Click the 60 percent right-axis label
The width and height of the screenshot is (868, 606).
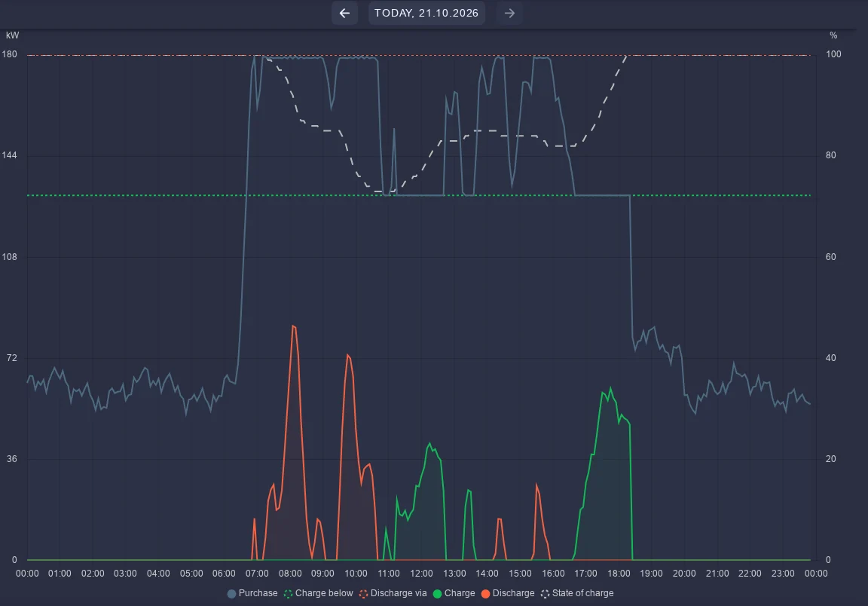coord(831,256)
